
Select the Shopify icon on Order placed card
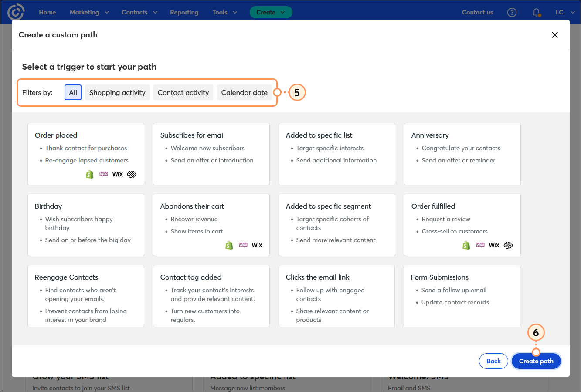(89, 174)
